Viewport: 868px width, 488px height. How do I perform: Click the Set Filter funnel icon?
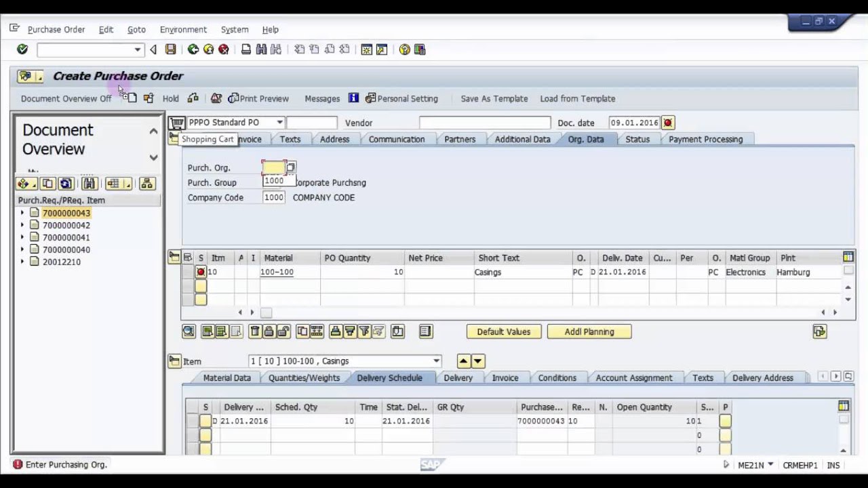coord(364,331)
